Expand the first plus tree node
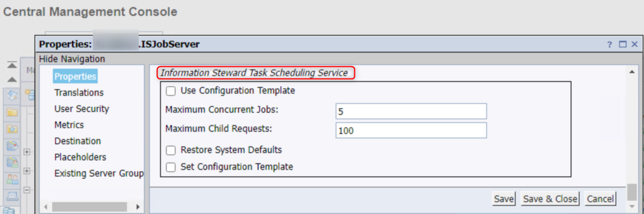The width and height of the screenshot is (644, 214). tap(27, 152)
